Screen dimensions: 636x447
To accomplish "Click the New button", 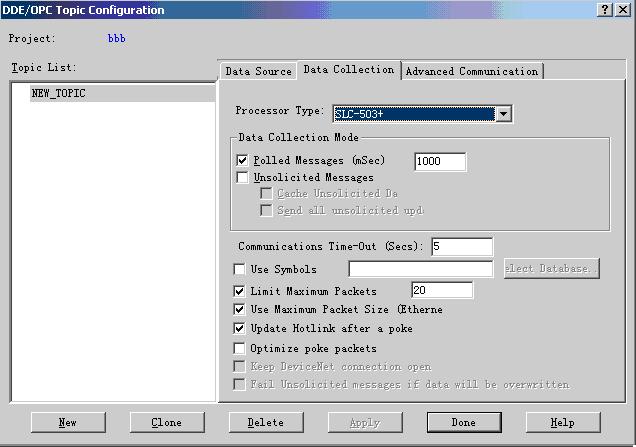I will [x=68, y=422].
